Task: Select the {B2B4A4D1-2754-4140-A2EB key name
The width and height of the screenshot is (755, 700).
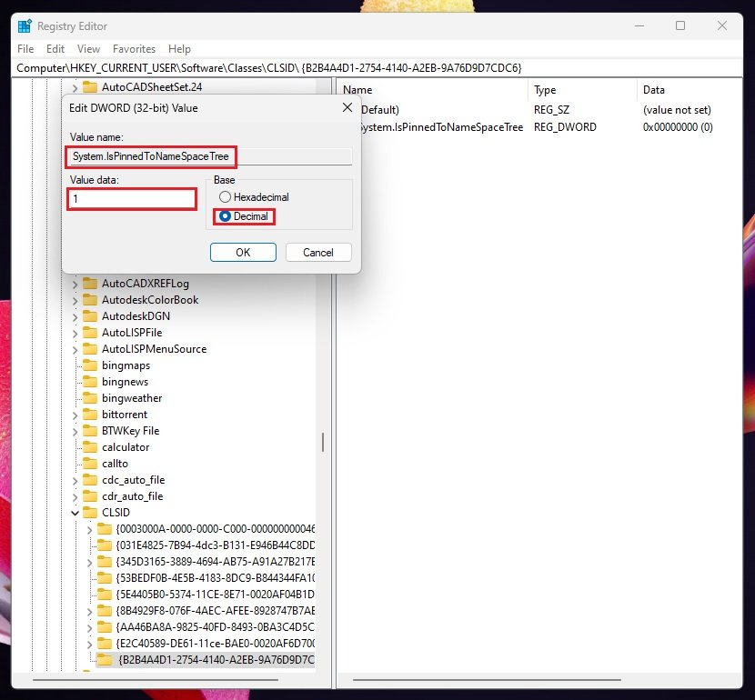Action: coord(216,660)
